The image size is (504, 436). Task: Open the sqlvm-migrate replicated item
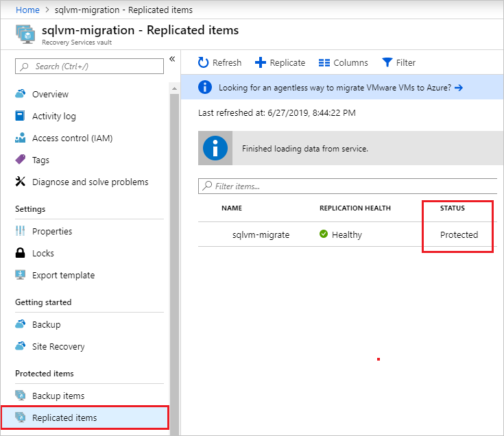pyautogui.click(x=261, y=234)
